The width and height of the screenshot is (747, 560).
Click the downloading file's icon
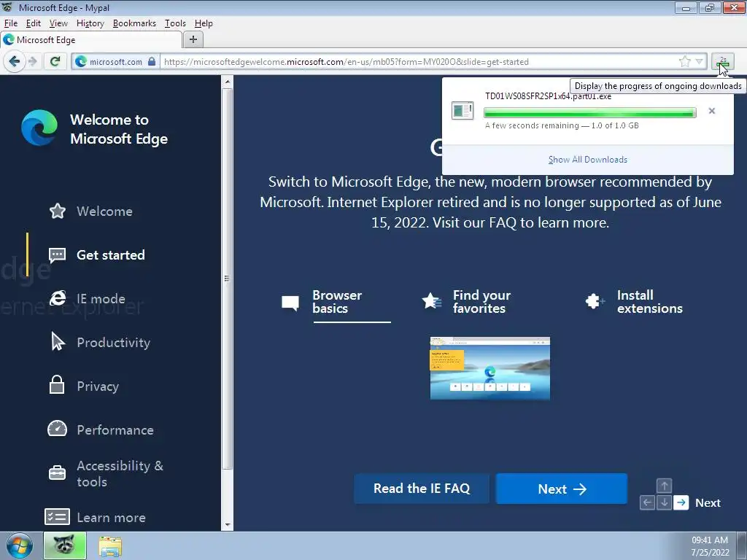click(462, 111)
